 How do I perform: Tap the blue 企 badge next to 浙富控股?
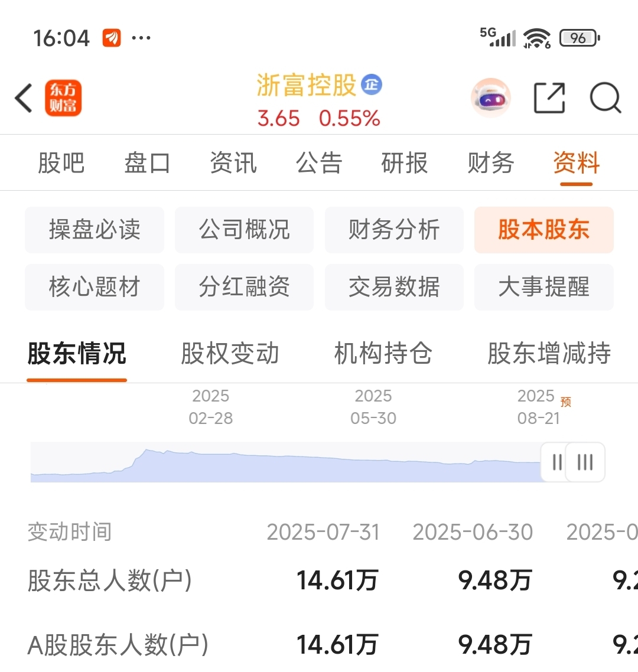point(372,84)
